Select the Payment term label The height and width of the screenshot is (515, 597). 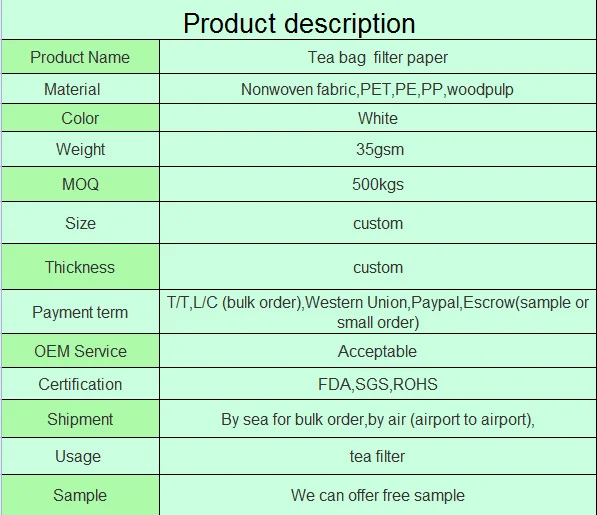pos(80,312)
